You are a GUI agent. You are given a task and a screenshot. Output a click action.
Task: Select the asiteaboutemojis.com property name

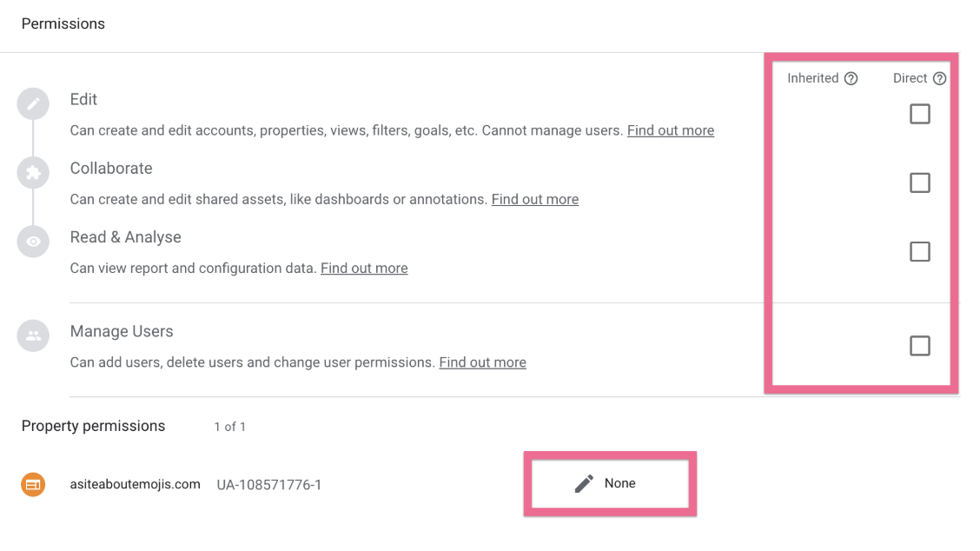click(x=135, y=484)
